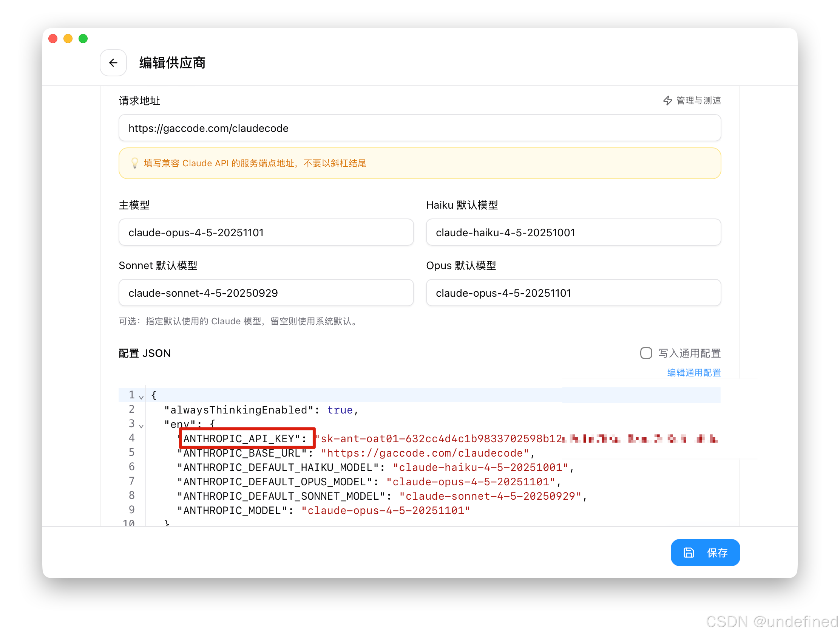840x635 pixels.
Task: Click the back arrow to exit 编辑供应商
Action: [113, 63]
